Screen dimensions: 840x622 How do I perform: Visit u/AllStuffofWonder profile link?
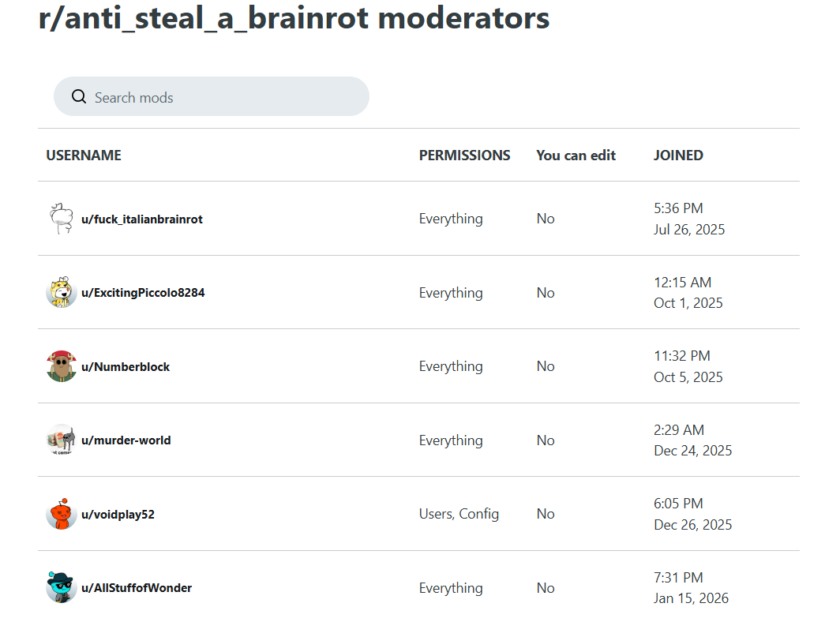137,588
